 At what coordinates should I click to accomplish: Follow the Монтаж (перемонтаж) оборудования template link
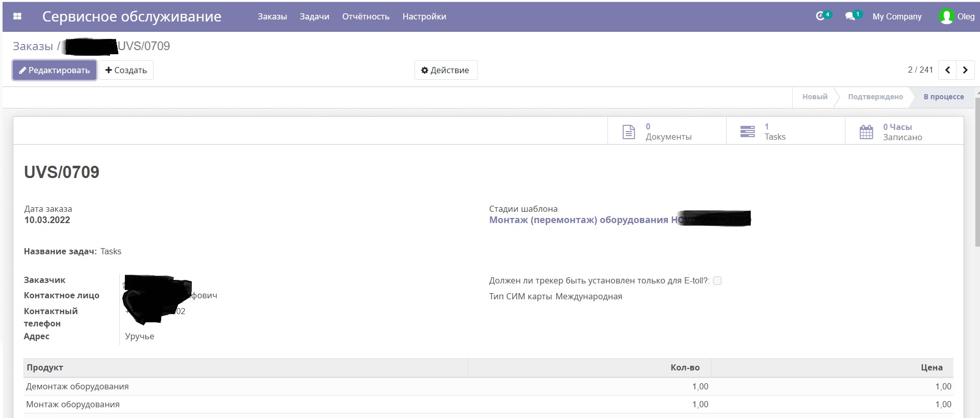[578, 220]
